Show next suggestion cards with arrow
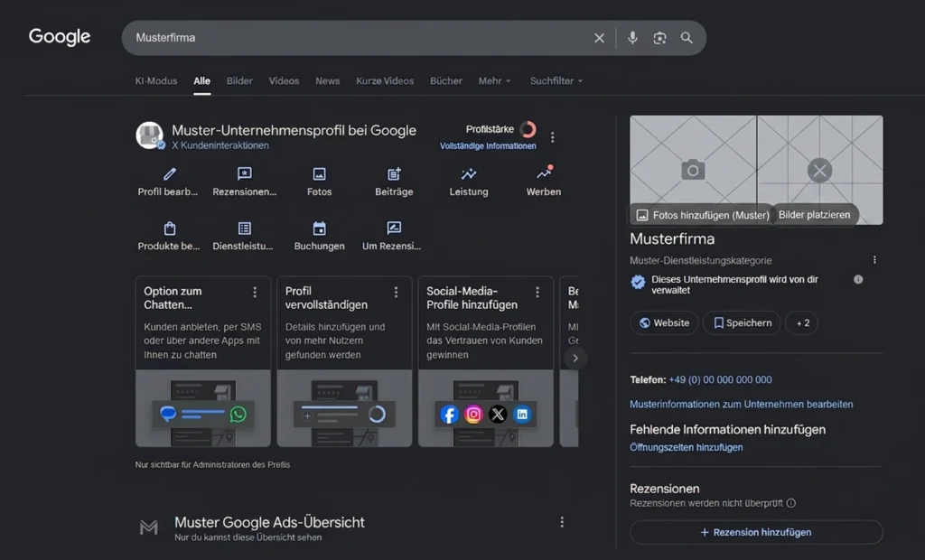 click(x=575, y=359)
